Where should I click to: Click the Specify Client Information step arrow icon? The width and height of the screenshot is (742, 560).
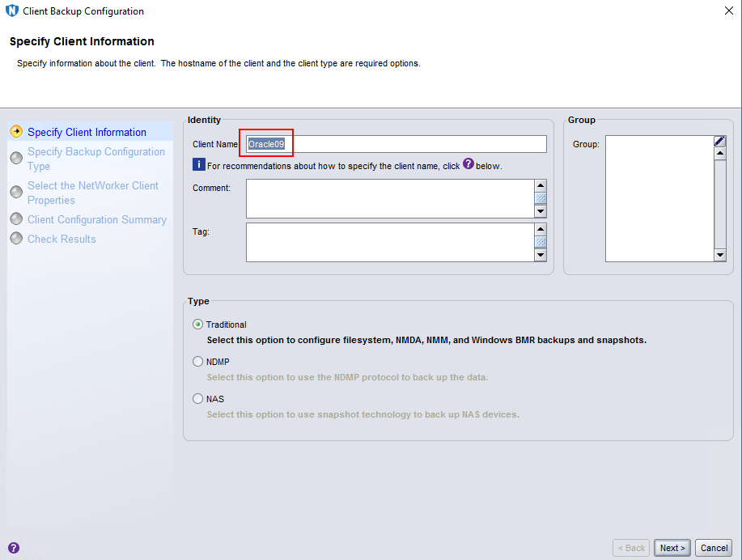coord(15,132)
